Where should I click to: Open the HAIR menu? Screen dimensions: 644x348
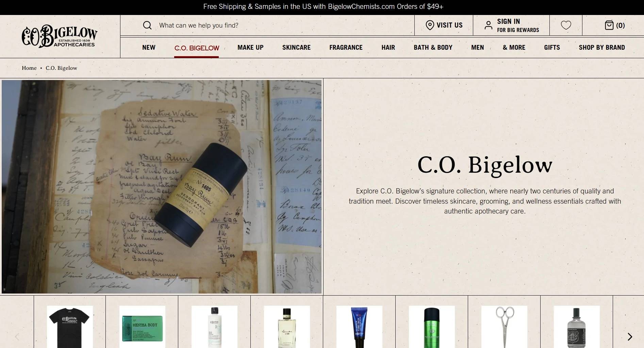(x=388, y=48)
